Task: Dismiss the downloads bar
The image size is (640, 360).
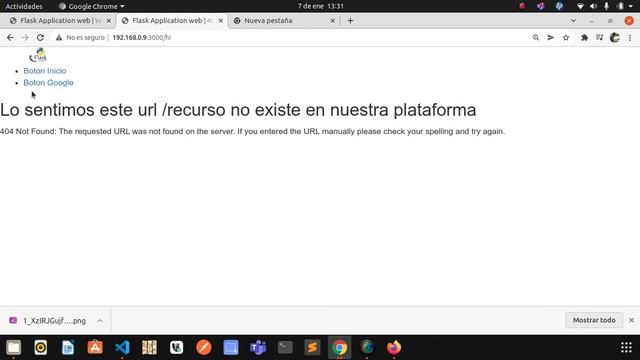Action: [631, 320]
